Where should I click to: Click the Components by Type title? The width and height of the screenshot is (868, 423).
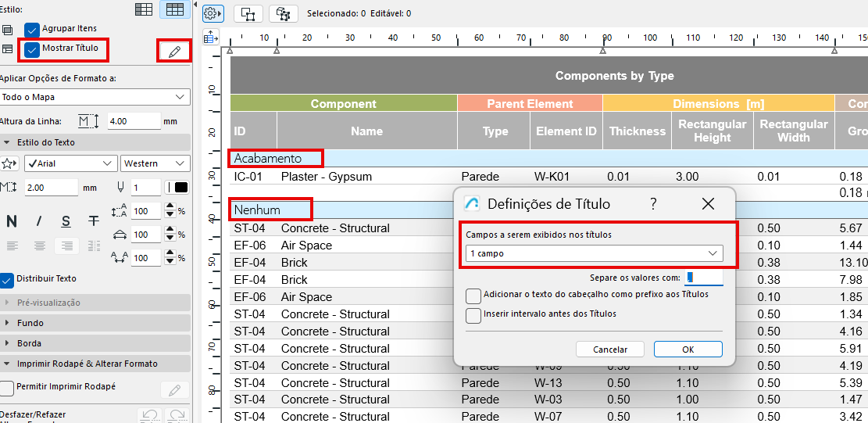614,76
